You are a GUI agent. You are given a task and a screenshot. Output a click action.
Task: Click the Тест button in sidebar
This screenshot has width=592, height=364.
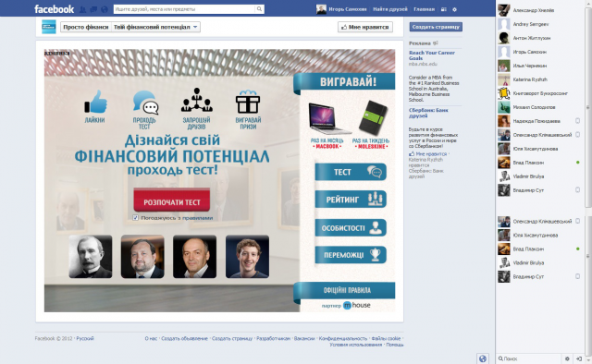click(351, 172)
